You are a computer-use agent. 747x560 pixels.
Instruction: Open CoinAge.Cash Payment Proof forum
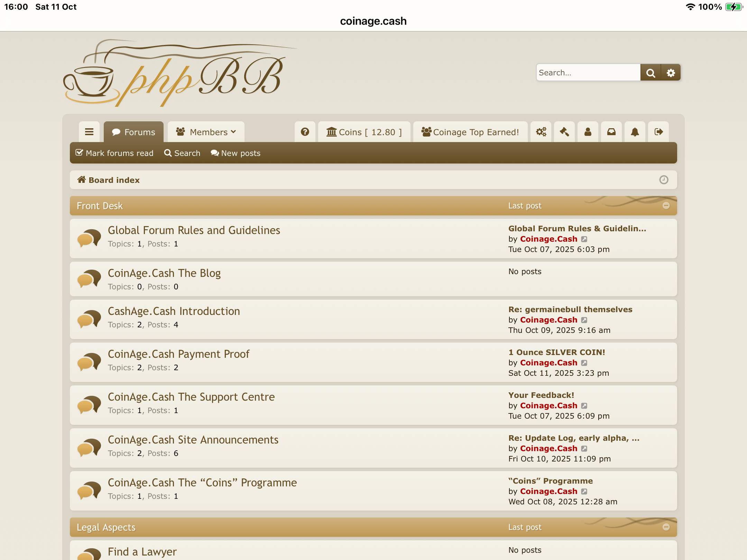(178, 354)
